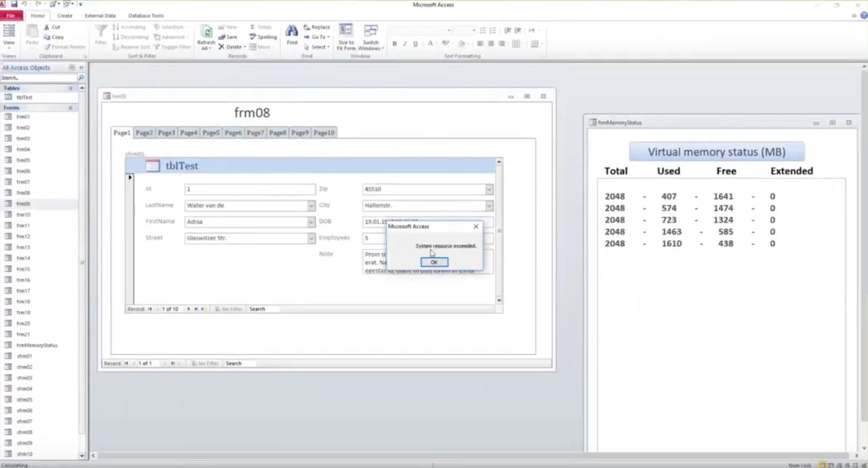The image size is (868, 468).
Task: Click the Find binoculars icon
Action: [x=292, y=31]
